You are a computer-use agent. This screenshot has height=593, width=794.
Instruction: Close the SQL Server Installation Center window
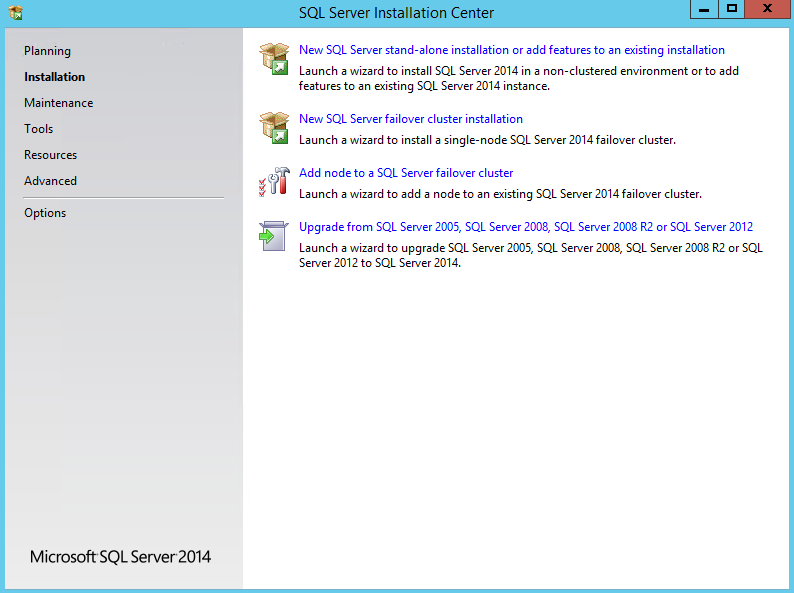pyautogui.click(x=768, y=9)
